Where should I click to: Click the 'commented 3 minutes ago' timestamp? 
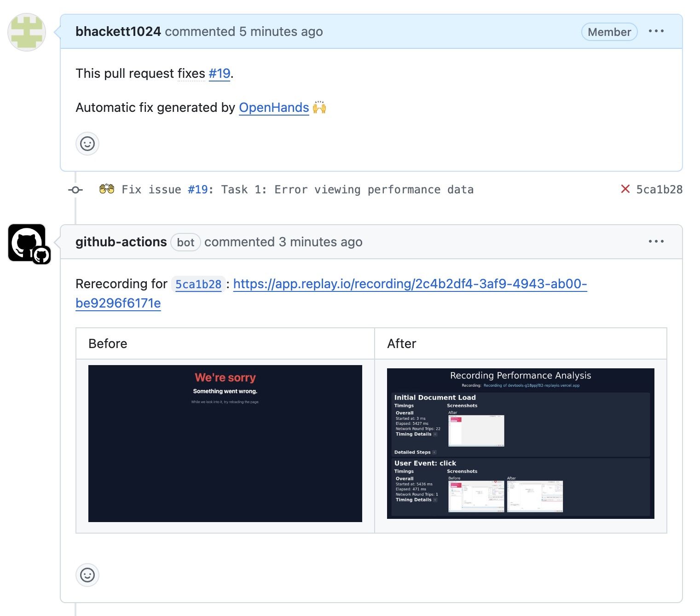(283, 242)
